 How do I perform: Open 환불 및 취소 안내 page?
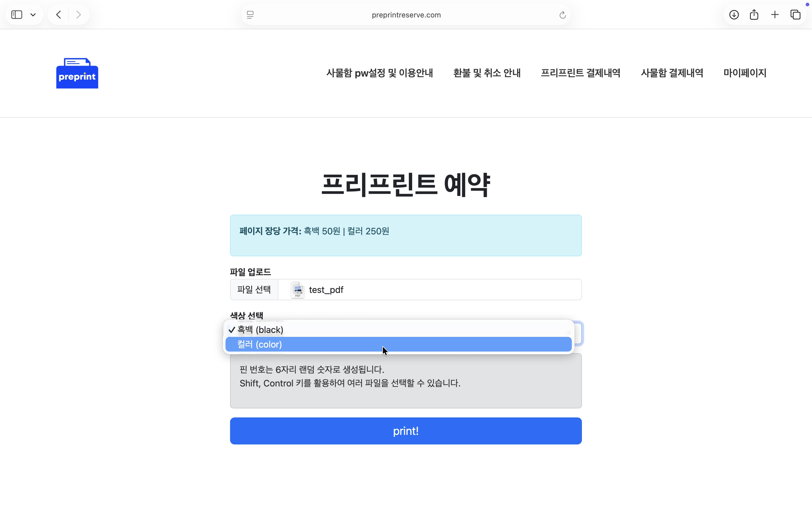pos(487,73)
